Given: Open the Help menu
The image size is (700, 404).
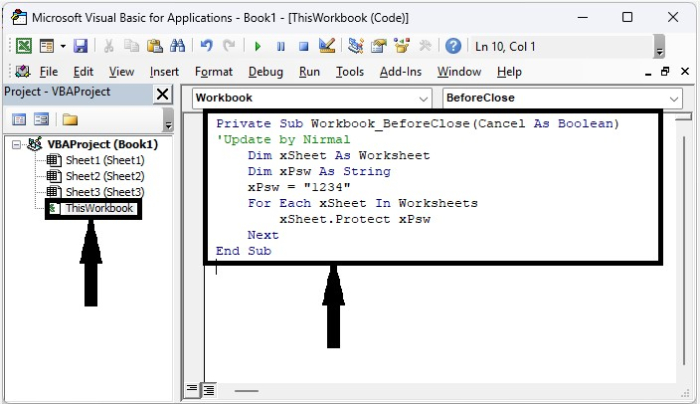Looking at the screenshot, I should 509,72.
